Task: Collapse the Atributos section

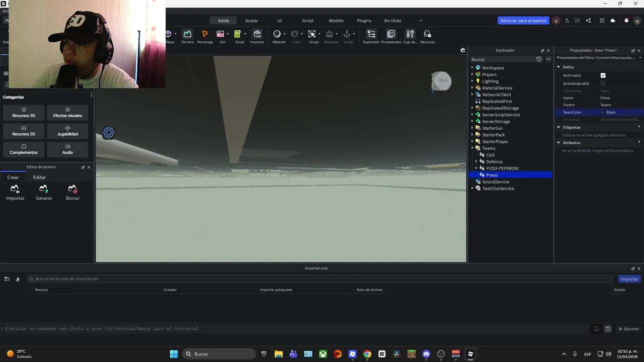Action: coord(558,143)
